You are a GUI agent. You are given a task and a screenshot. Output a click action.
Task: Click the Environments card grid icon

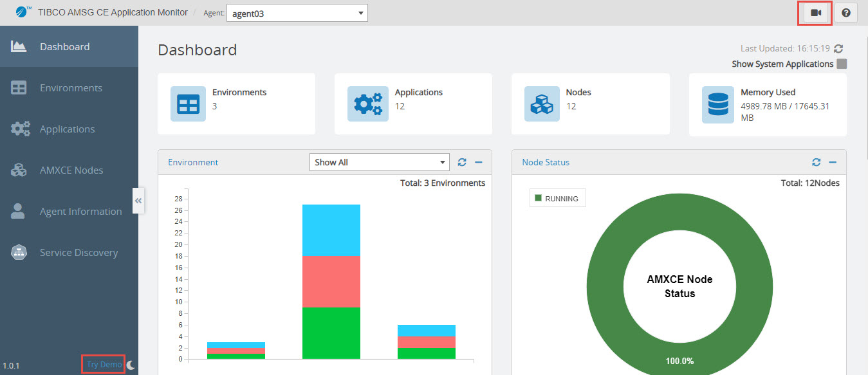pos(188,104)
